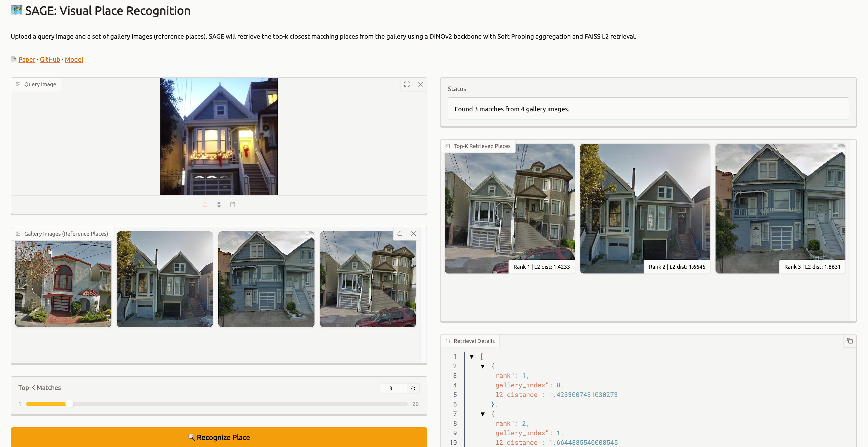Click the upload icon in the Gallery Images panel
Image resolution: width=868 pixels, height=447 pixels.
tap(400, 234)
